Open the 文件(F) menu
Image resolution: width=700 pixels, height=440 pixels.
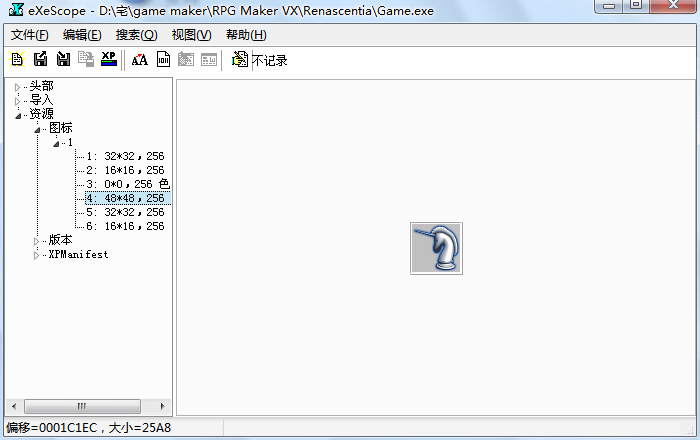pos(29,35)
